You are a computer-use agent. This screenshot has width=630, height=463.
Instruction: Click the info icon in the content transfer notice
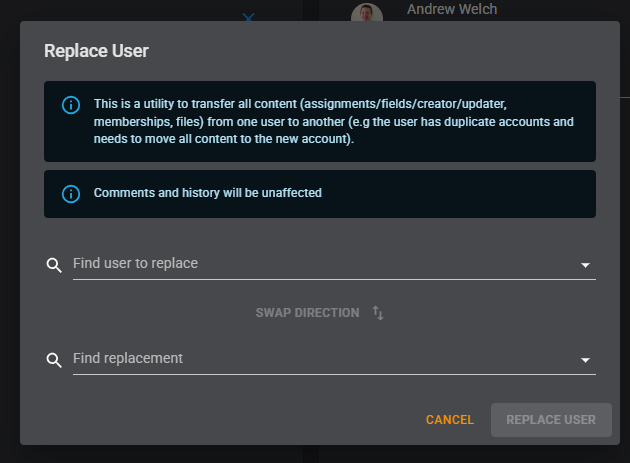(x=70, y=105)
